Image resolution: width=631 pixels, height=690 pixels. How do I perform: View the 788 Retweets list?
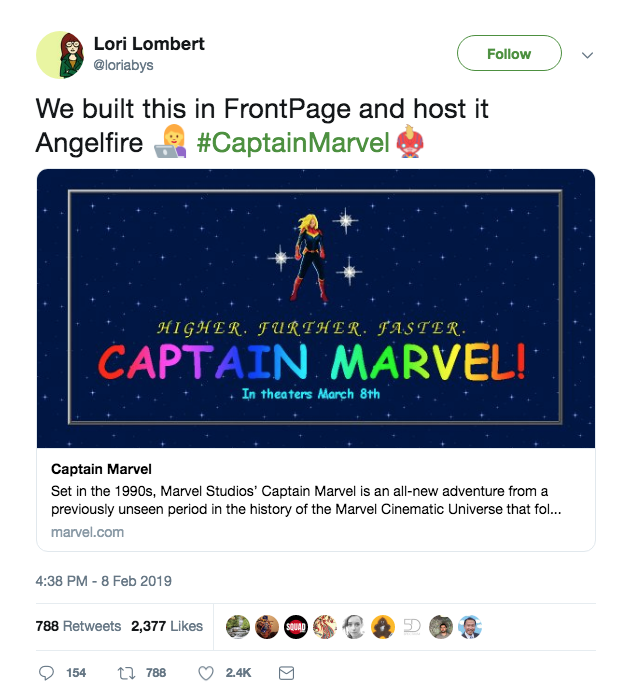(x=78, y=626)
